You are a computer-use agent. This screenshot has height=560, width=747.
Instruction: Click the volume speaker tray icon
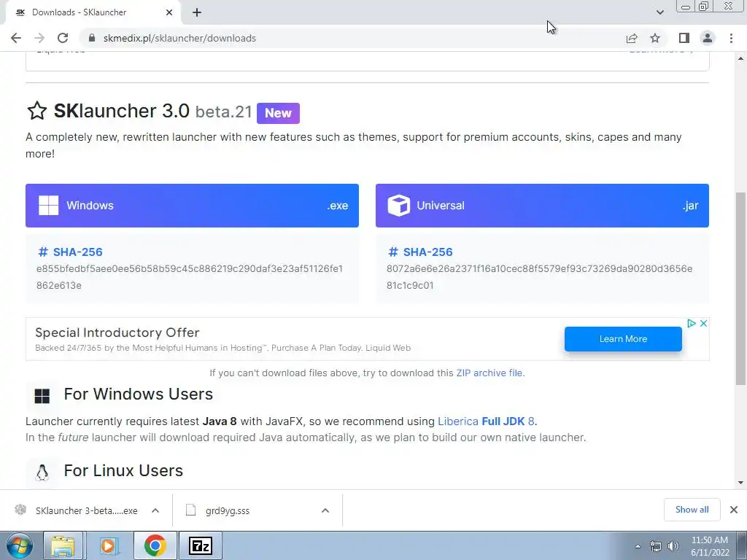click(673, 546)
